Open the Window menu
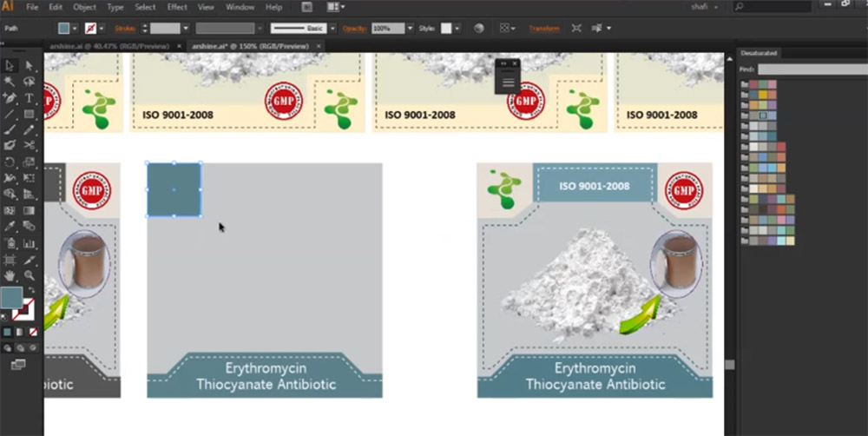Image resolution: width=868 pixels, height=436 pixels. pyautogui.click(x=240, y=7)
